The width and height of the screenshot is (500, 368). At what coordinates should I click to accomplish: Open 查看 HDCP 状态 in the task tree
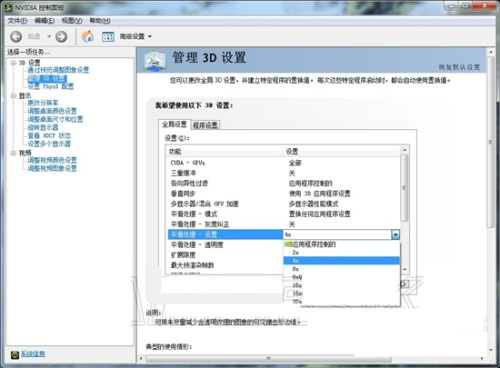tap(49, 136)
